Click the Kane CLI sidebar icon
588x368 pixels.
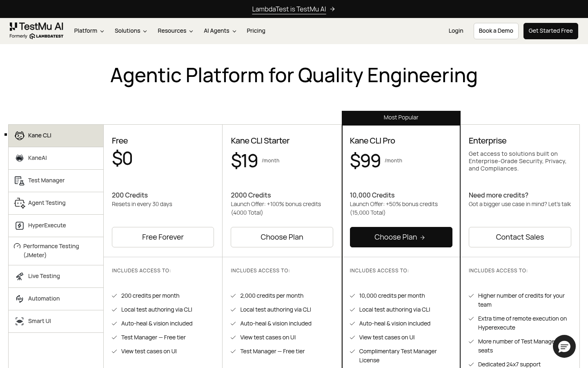20,136
